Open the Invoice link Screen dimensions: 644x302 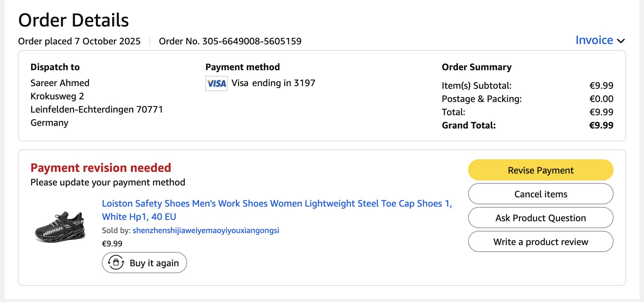point(594,40)
